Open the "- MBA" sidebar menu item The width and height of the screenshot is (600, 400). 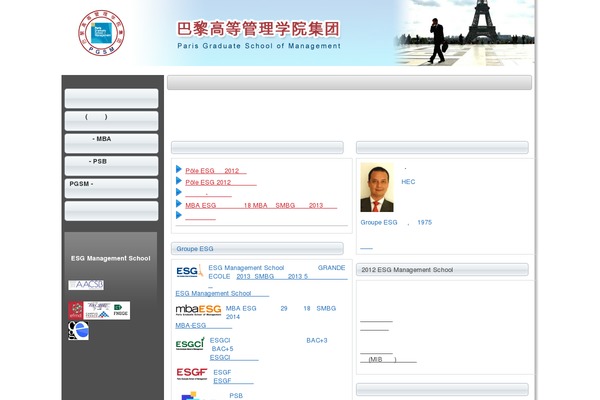111,140
